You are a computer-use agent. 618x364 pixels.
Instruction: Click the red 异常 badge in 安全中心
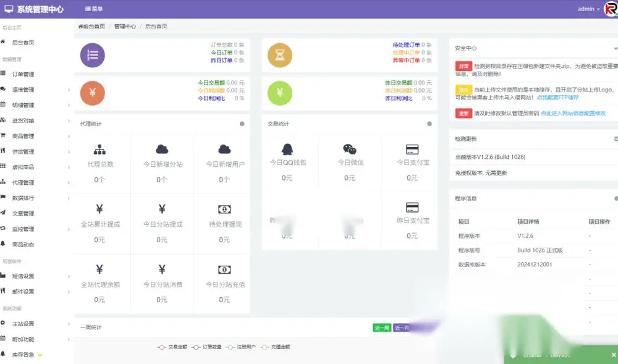pos(463,66)
